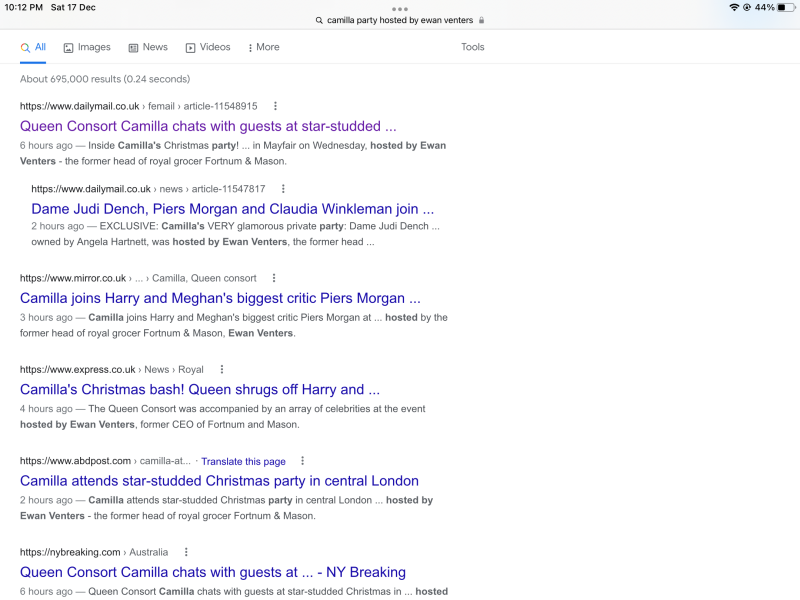
Task: Click the nybreaking.com Australia breadcrumb
Action: (x=94, y=552)
